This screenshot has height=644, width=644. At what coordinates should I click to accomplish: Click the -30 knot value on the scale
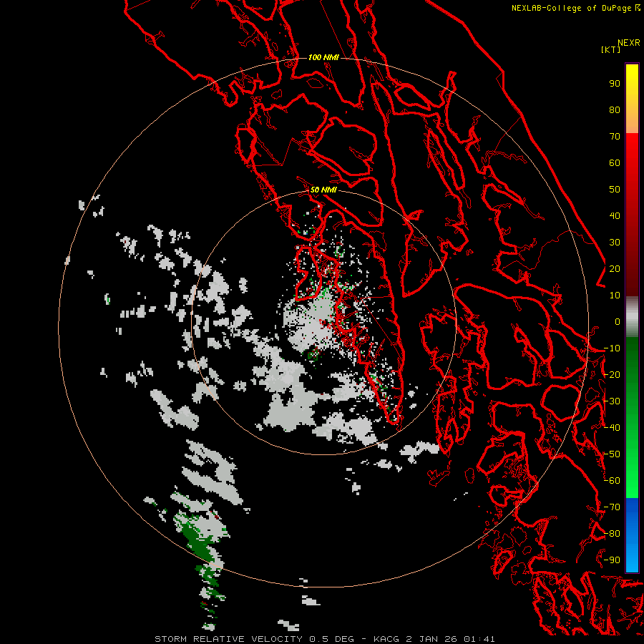coord(612,401)
